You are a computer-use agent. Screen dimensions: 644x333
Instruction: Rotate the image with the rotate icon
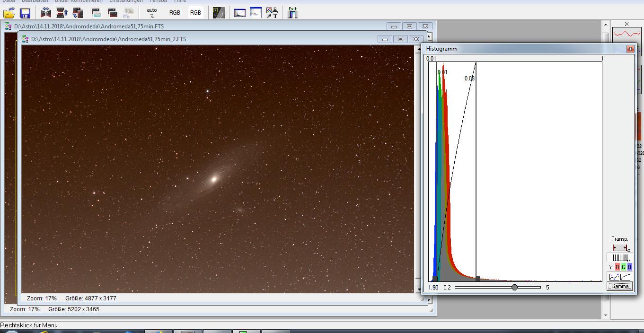pyautogui.click(x=78, y=13)
